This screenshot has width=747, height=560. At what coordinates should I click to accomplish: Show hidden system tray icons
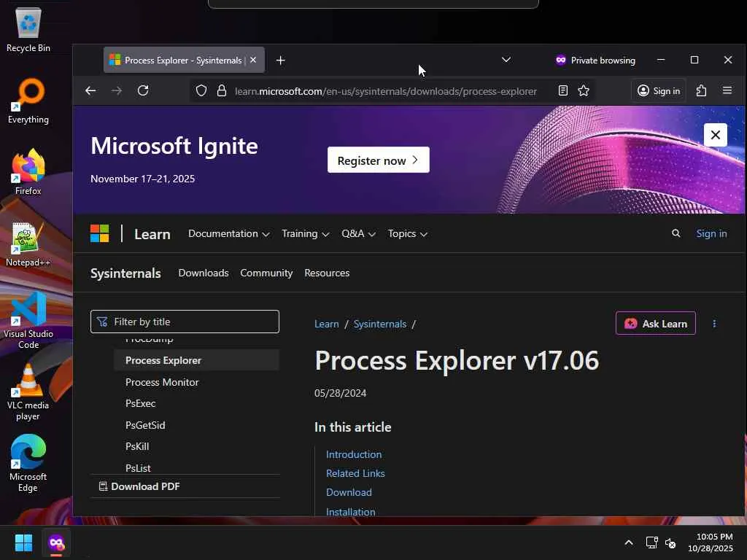[629, 542]
